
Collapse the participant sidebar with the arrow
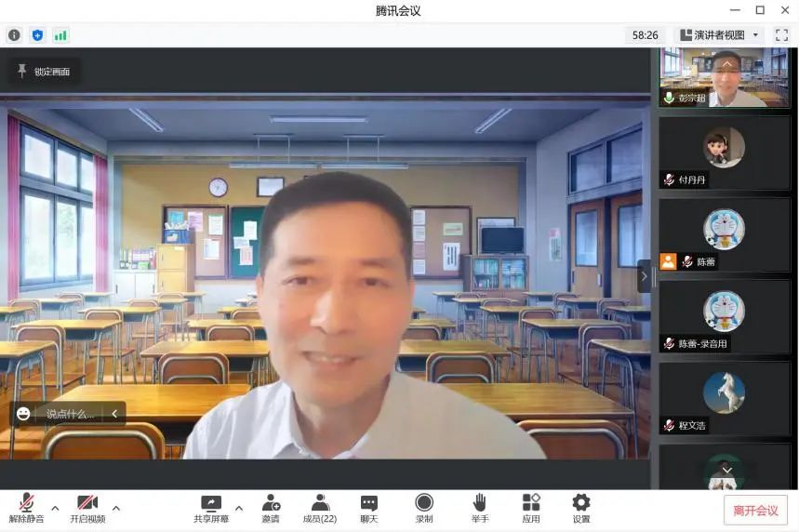643,276
